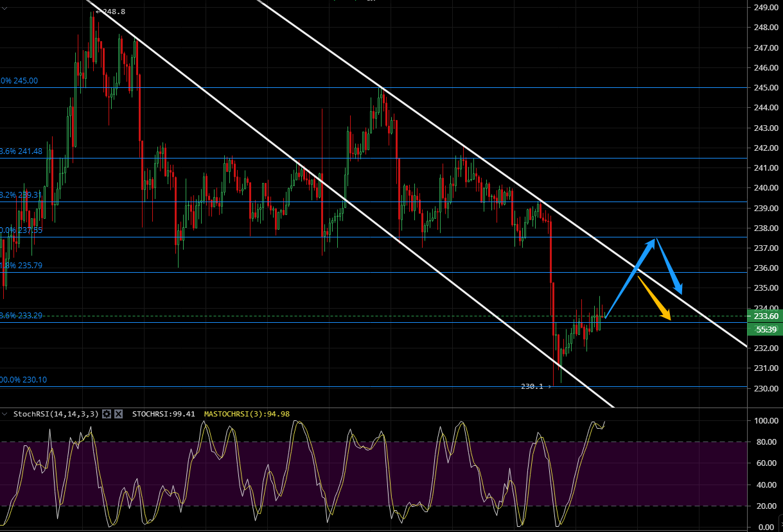Select the Fibonacci level labeled 245.00
This screenshot has height=532, width=783.
[22, 81]
